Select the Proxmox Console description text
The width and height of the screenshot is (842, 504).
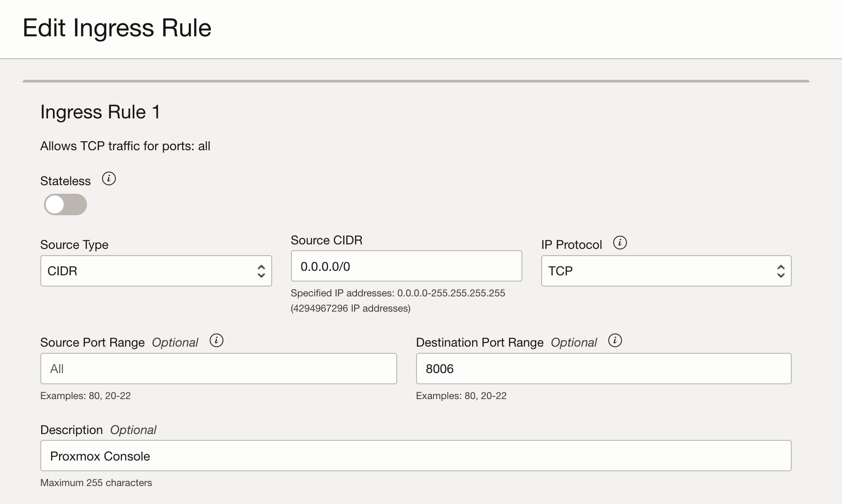point(100,456)
